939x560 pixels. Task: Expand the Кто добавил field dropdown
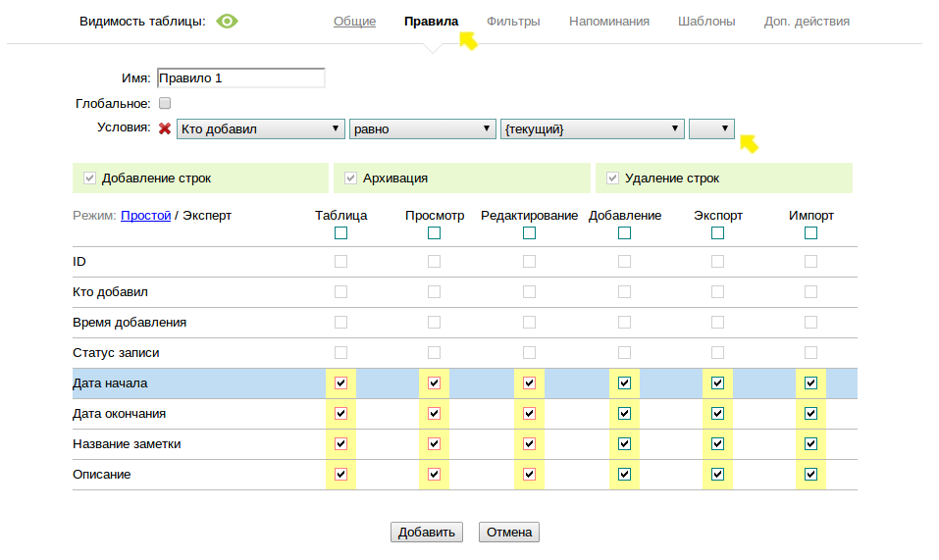click(x=260, y=128)
